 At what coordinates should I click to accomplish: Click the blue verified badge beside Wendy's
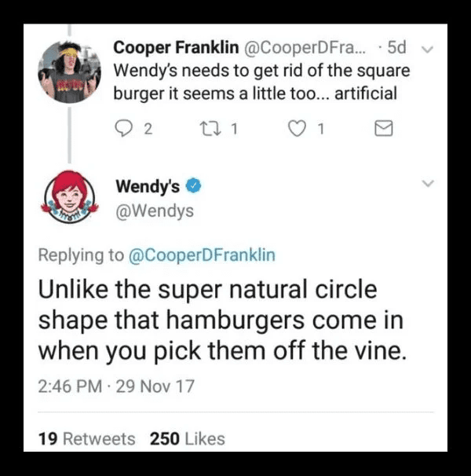[193, 185]
